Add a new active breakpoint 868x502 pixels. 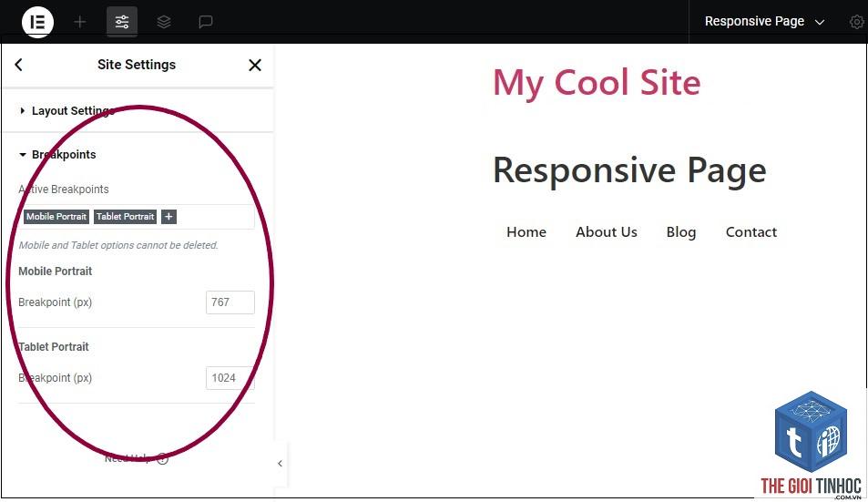click(168, 217)
